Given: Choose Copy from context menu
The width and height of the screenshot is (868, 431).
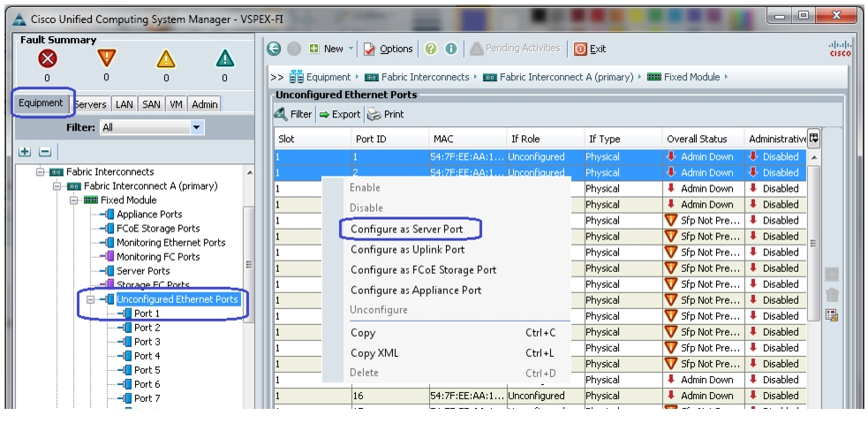Looking at the screenshot, I should [363, 333].
